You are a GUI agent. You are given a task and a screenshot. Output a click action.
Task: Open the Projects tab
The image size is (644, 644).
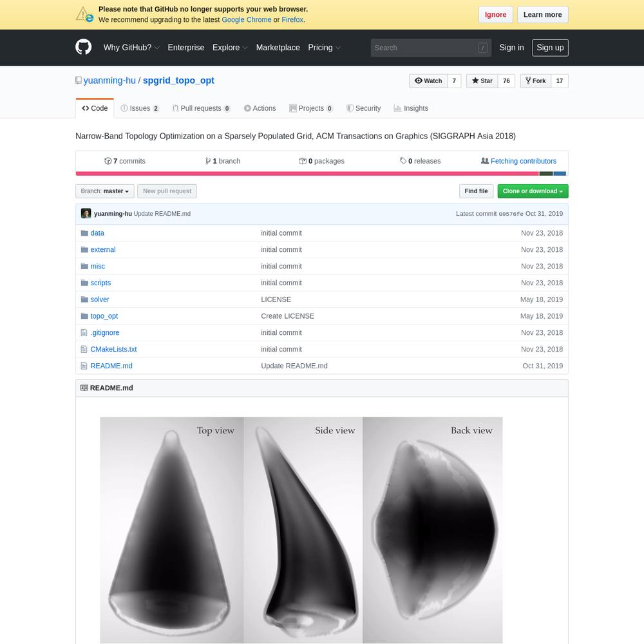click(311, 108)
